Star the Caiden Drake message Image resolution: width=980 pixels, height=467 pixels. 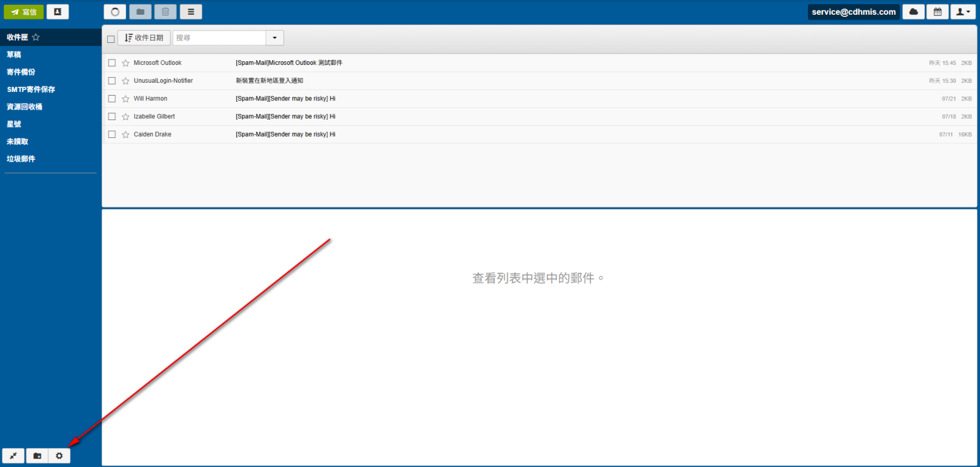click(126, 135)
